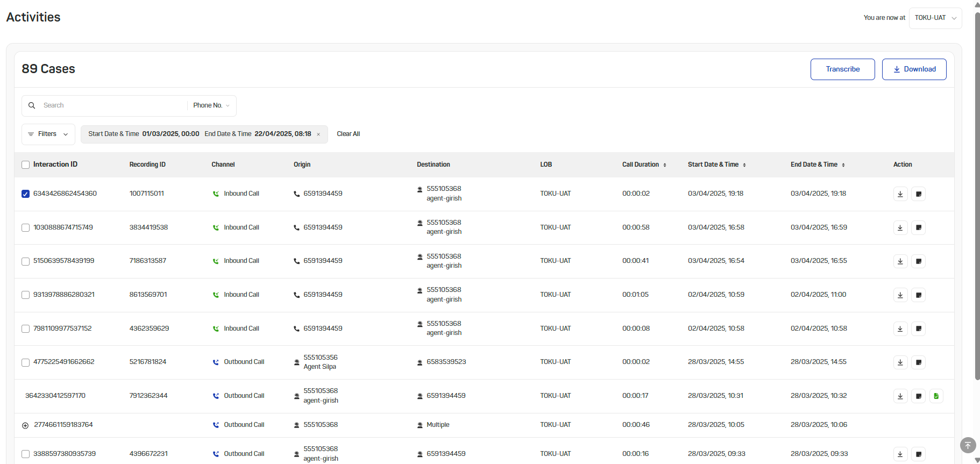The height and width of the screenshot is (464, 980).
Task: Open notes icon for interaction 7981109977537152
Action: (x=919, y=329)
